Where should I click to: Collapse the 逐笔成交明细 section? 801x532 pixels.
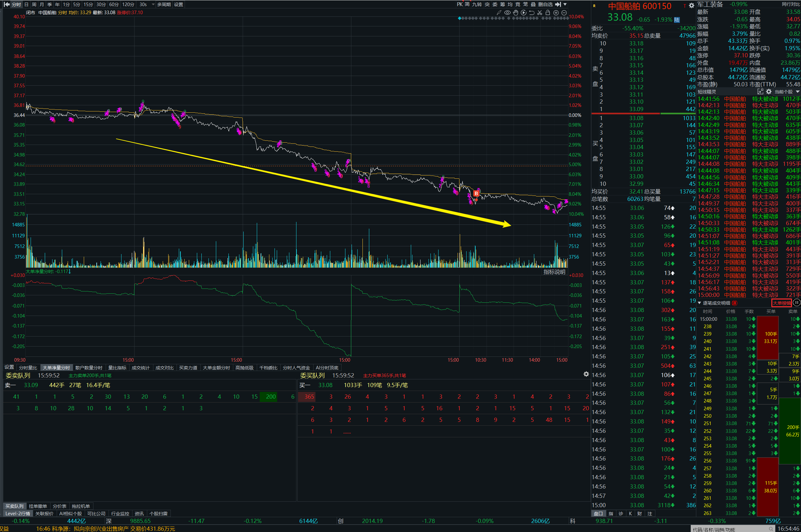pyautogui.click(x=700, y=303)
